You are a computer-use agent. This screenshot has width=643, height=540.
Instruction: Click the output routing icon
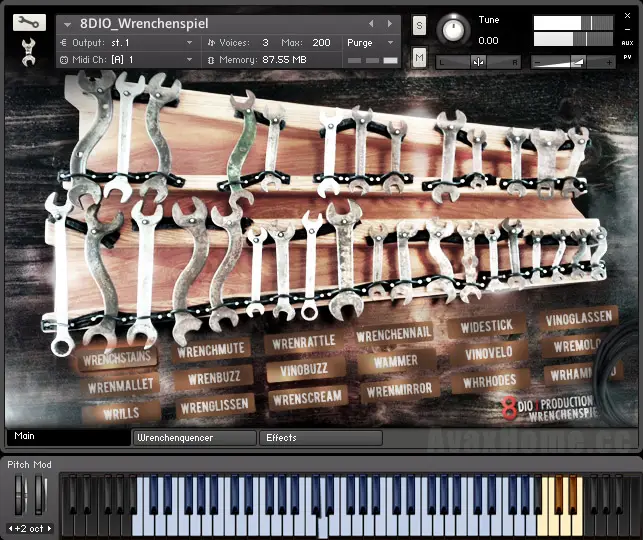(64, 43)
